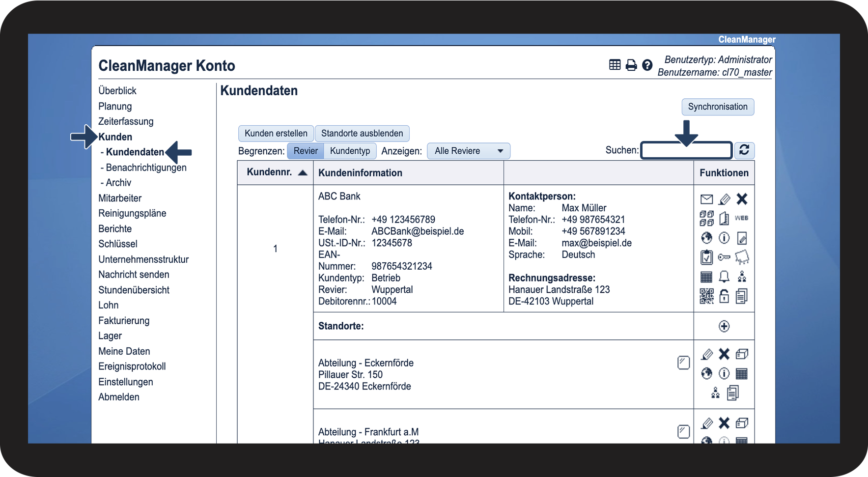Click the bell notification icon for ABC Bank

click(724, 277)
